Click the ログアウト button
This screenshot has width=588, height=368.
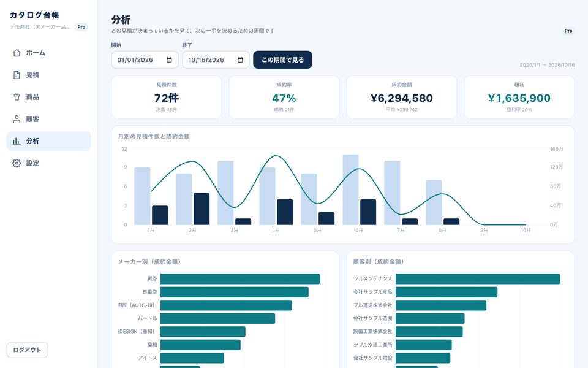pyautogui.click(x=28, y=350)
